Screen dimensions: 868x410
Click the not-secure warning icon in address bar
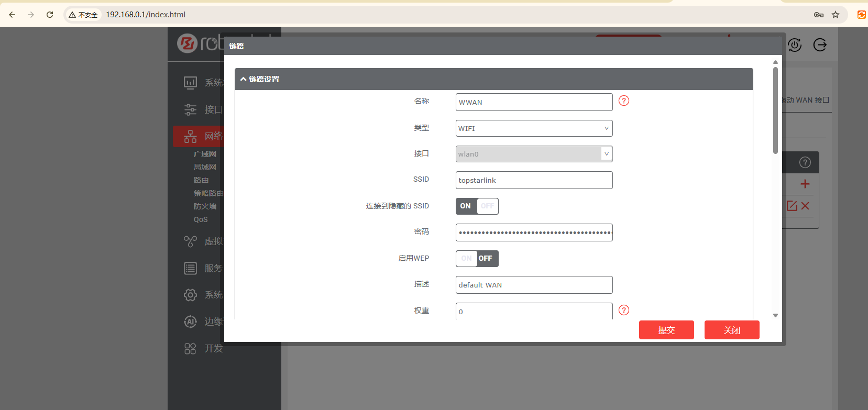(x=72, y=15)
